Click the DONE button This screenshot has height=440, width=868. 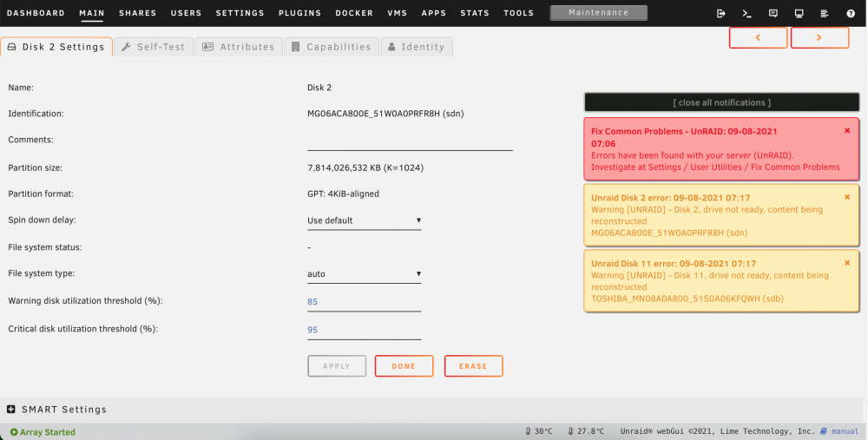point(404,366)
